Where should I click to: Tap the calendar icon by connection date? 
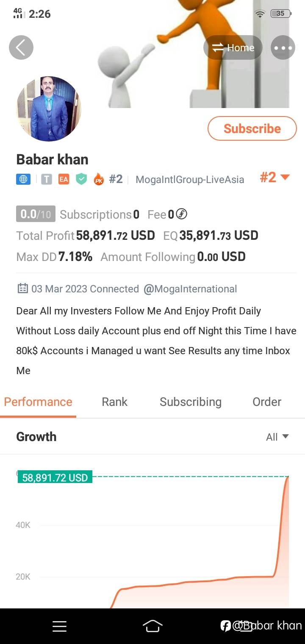pyautogui.click(x=22, y=289)
